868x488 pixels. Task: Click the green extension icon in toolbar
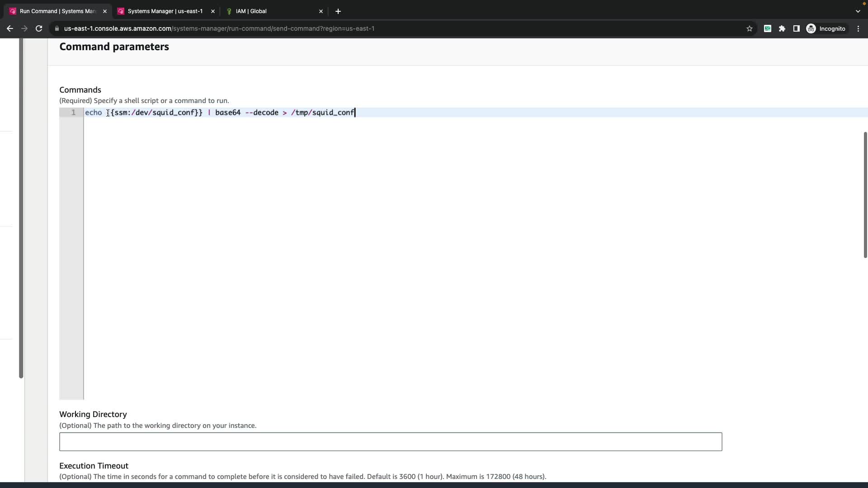[767, 28]
